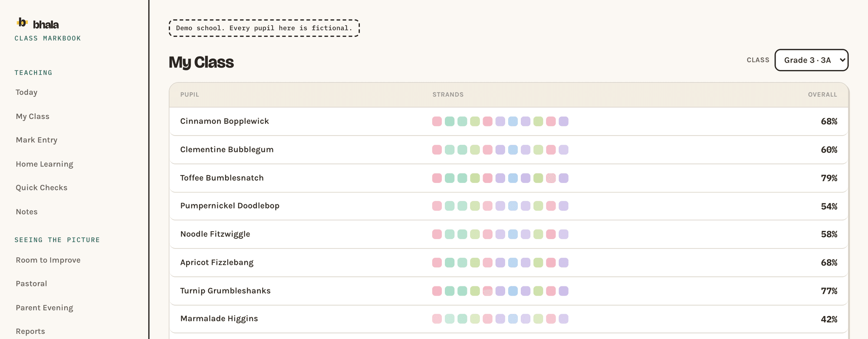This screenshot has height=339, width=868.
Task: Open the Quick Checks page
Action: point(42,188)
